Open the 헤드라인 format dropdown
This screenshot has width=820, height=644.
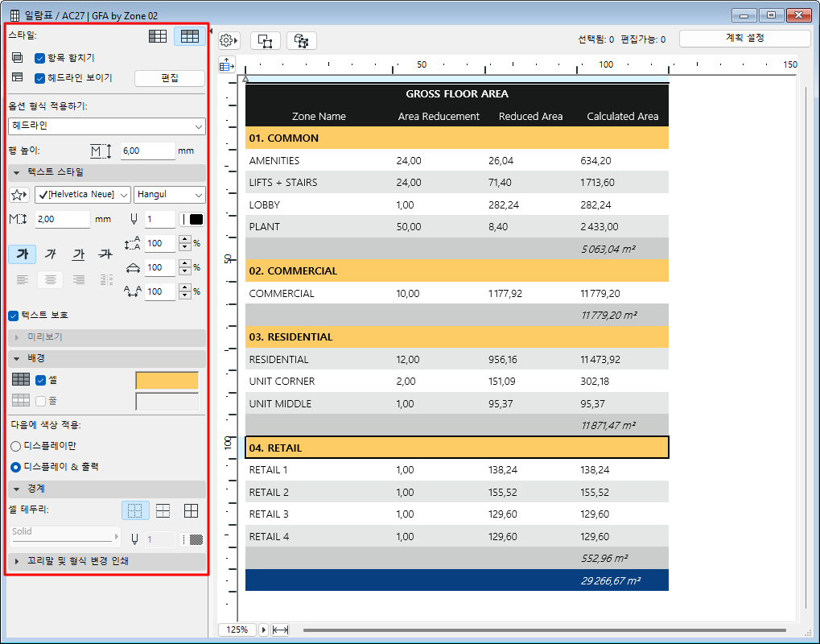(106, 126)
